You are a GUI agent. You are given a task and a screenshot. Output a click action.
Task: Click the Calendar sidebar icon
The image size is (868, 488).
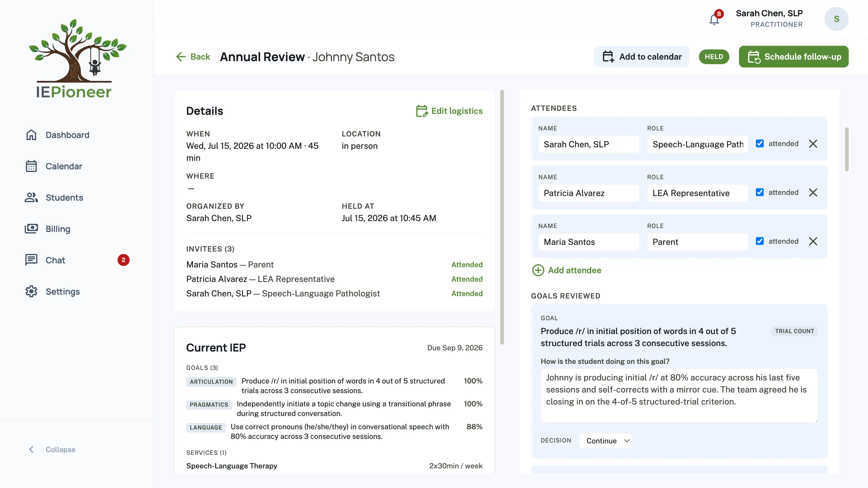click(31, 166)
